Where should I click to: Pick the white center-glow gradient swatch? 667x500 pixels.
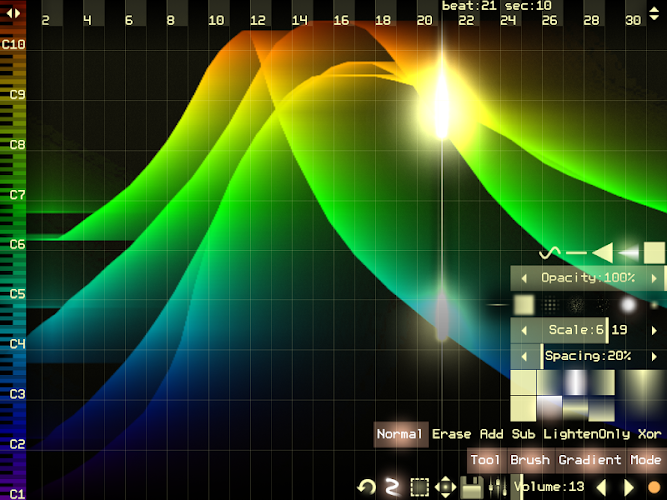click(x=576, y=383)
